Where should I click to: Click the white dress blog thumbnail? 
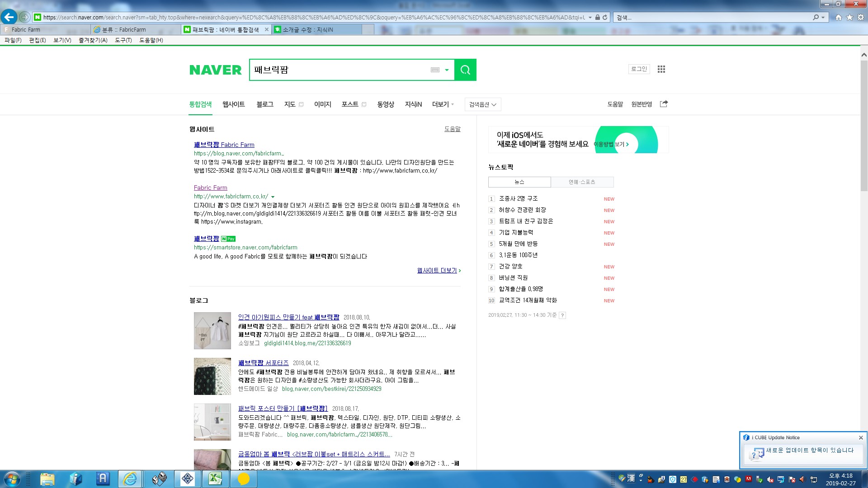pyautogui.click(x=212, y=331)
